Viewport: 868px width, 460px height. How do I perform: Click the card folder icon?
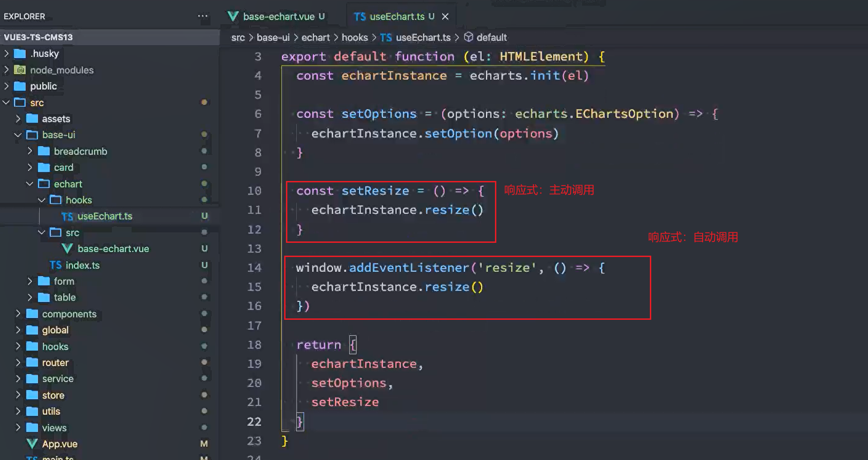point(44,167)
